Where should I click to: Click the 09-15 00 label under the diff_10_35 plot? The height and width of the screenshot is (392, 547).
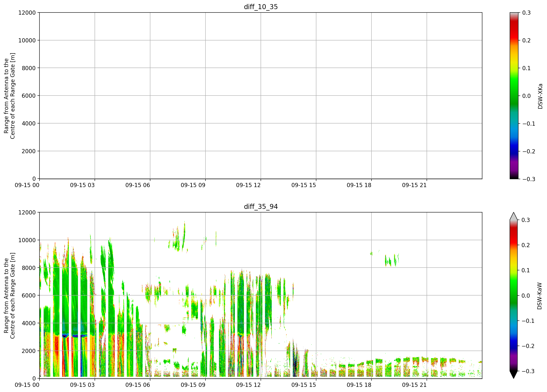27,185
